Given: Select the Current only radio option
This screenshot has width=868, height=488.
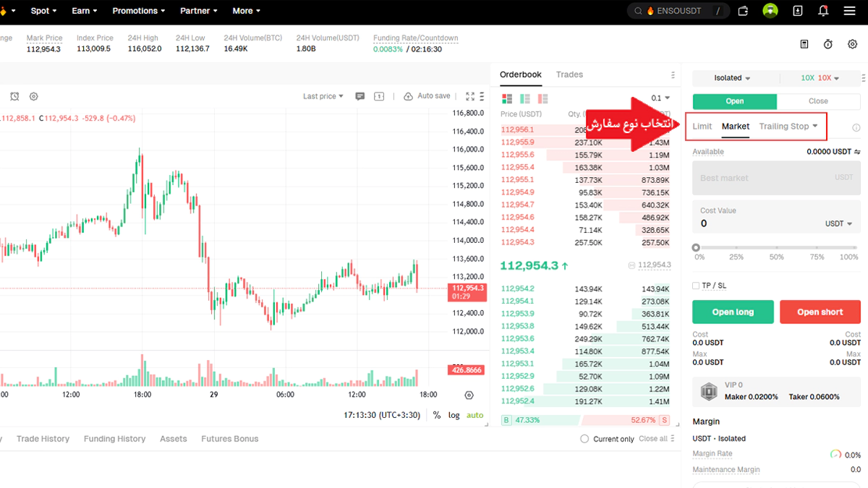Looking at the screenshot, I should coord(585,439).
